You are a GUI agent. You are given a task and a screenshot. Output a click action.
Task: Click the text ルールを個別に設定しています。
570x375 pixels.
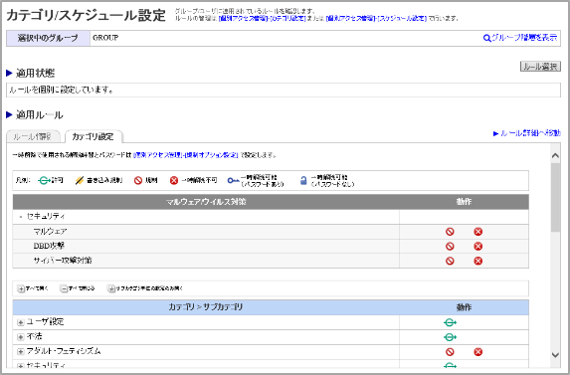pos(61,90)
